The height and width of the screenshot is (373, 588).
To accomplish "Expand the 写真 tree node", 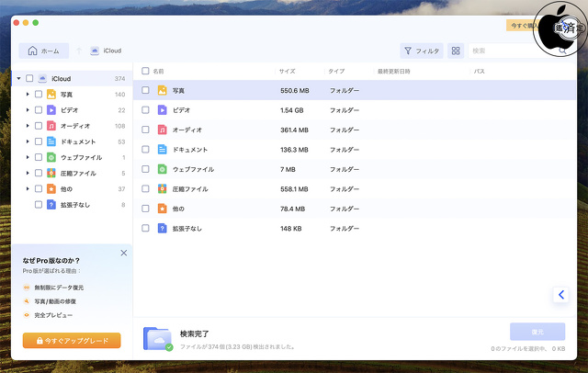I will (x=28, y=94).
